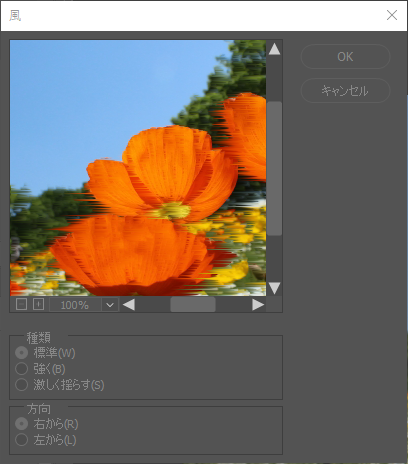Click the preview scroll up arrow

pyautogui.click(x=274, y=49)
